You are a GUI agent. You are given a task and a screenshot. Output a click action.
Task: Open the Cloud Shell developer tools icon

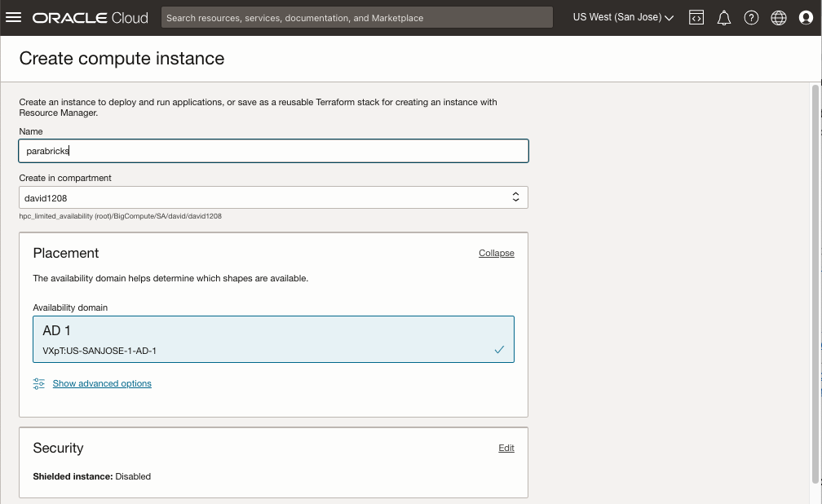coord(696,17)
